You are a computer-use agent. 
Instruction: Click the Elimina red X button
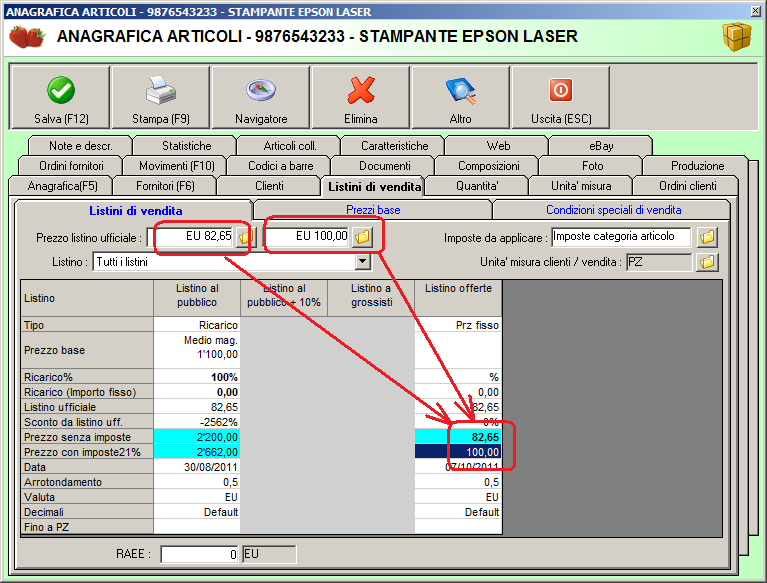(361, 97)
